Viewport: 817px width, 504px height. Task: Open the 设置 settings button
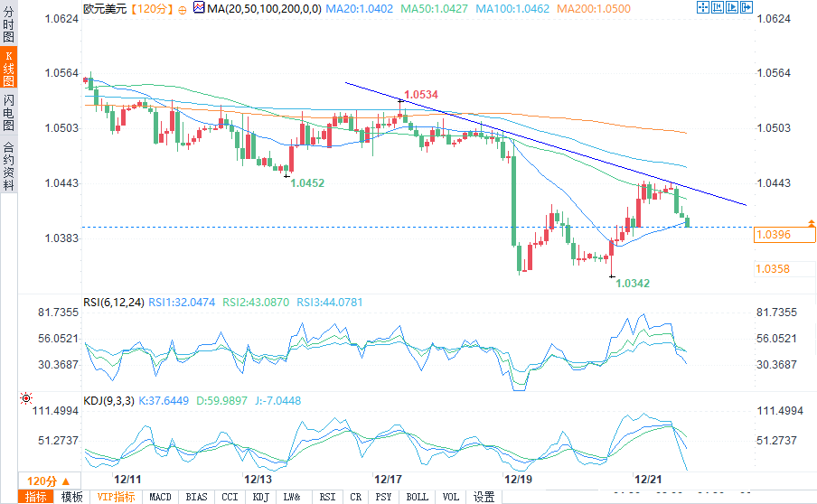pos(484,498)
